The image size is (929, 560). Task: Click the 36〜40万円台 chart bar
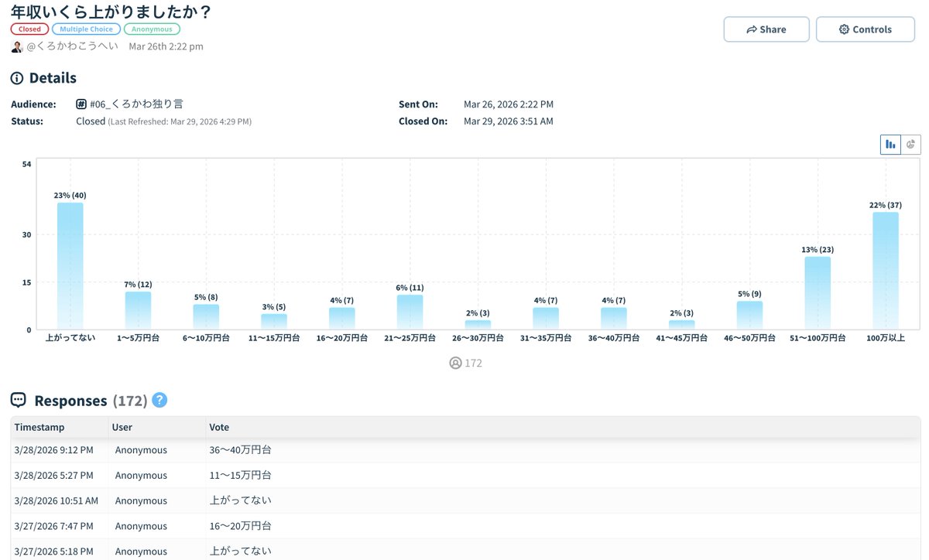point(613,318)
